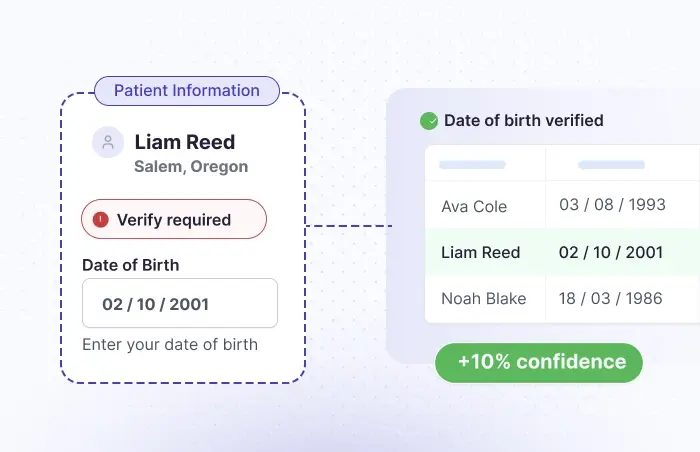Click the patient avatar icon
The image size is (700, 452).
point(108,142)
